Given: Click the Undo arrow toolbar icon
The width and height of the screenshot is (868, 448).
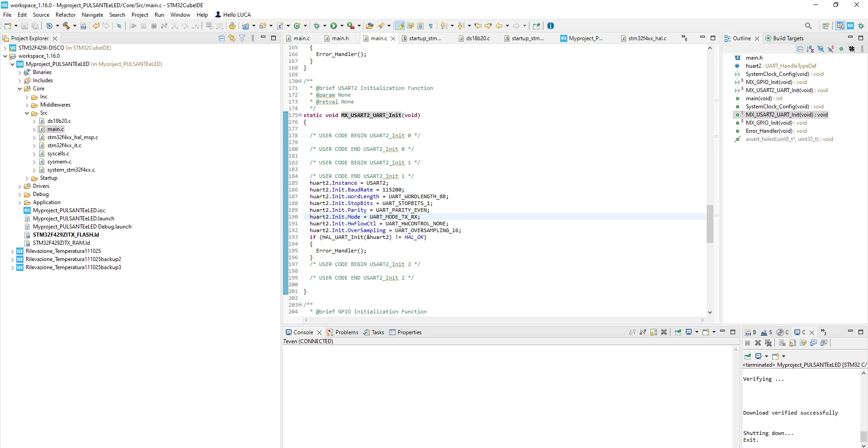Looking at the screenshot, I should pos(96,26).
